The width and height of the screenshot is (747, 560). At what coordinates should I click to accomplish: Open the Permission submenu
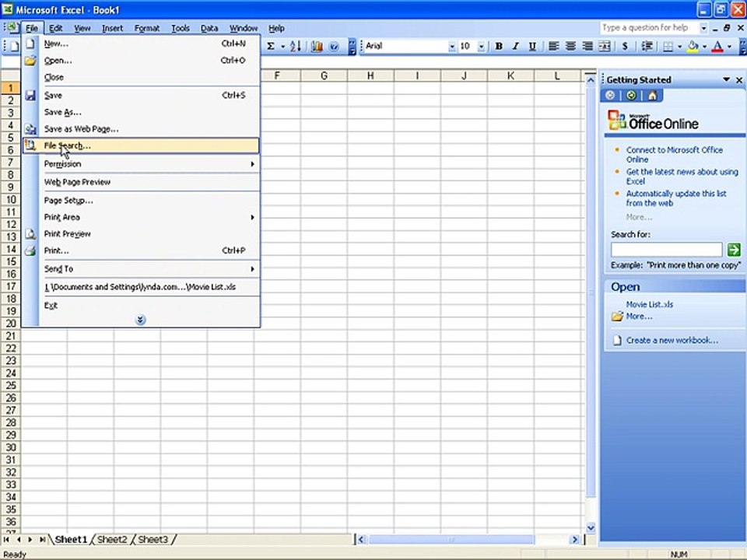point(141,164)
